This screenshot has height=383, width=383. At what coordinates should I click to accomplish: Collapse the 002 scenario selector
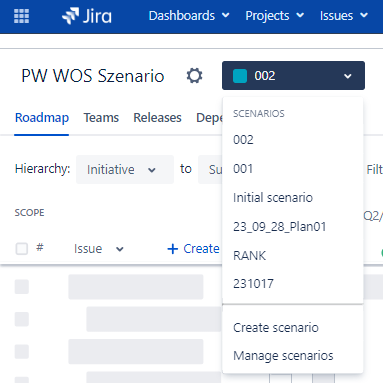(x=293, y=76)
